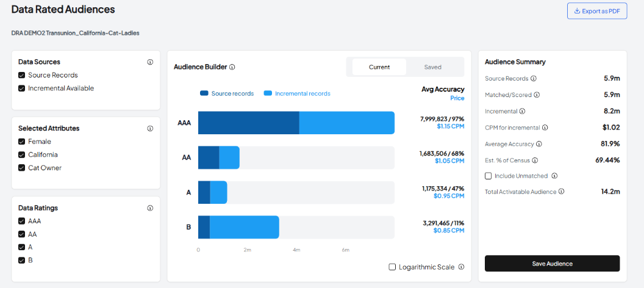Viewport: 644px width, 288px height.
Task: Click the 81.9% Average Accuracy value
Action: 610,144
